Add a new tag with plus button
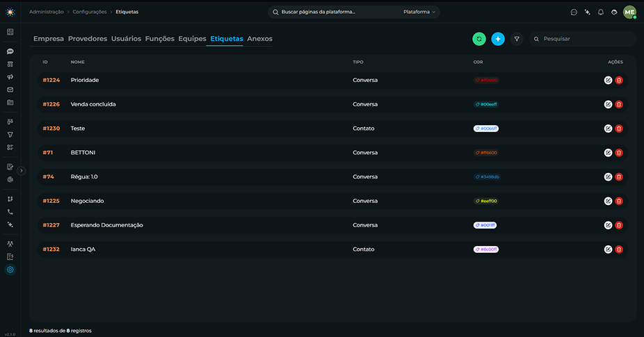 pyautogui.click(x=498, y=39)
